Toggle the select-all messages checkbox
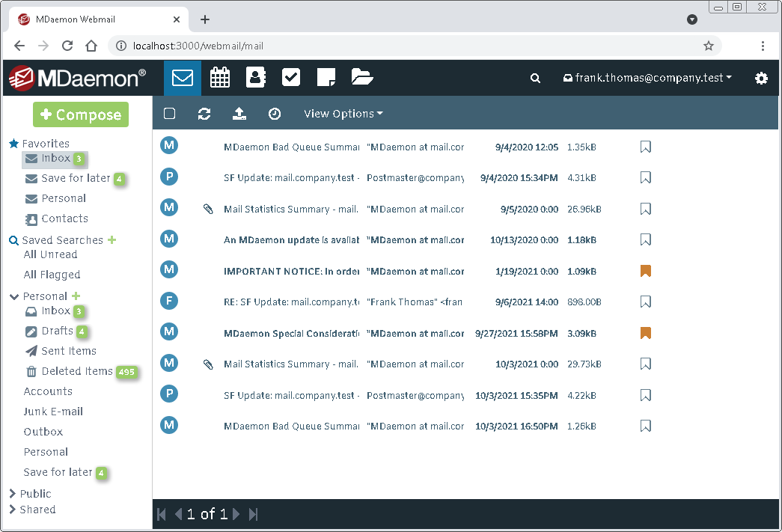 [x=169, y=114]
